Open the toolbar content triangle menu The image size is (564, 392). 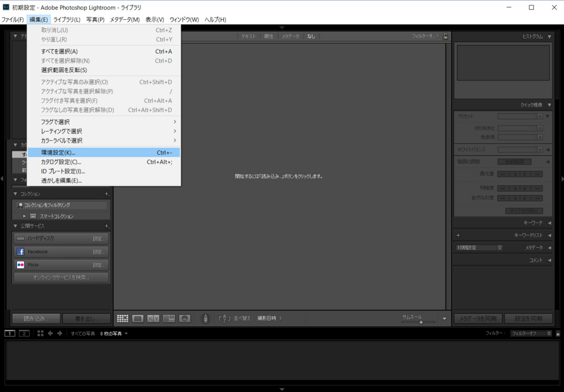coord(444,319)
